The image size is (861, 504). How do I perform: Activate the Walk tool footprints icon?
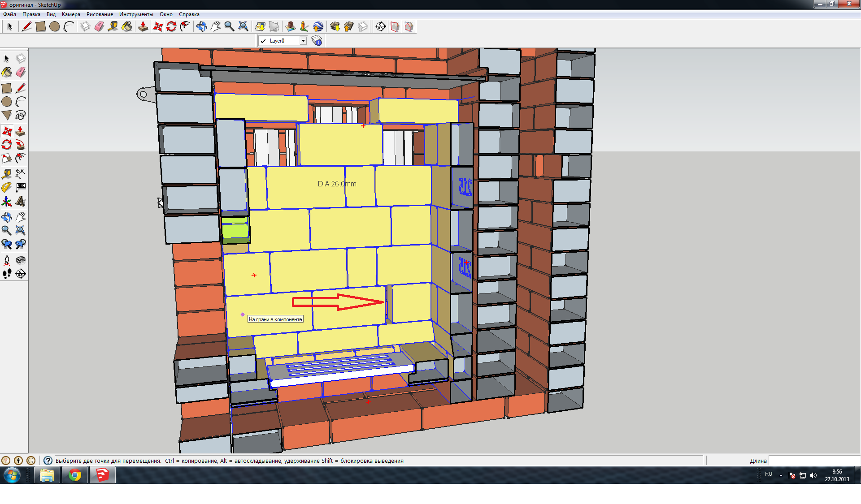pyautogui.click(x=7, y=274)
